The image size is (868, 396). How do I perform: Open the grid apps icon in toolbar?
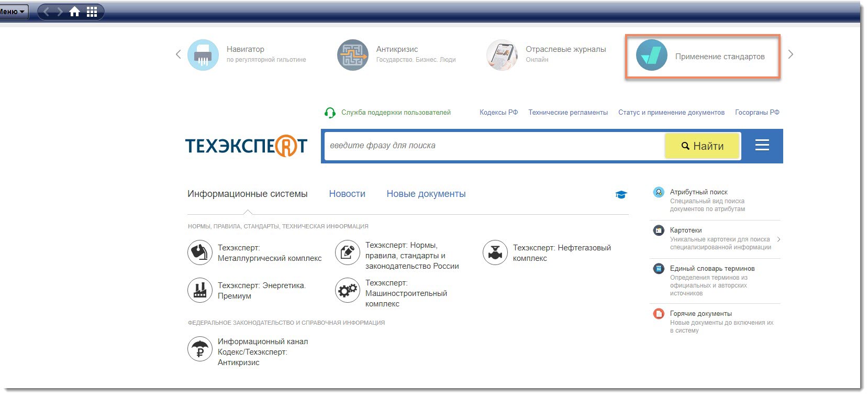[x=92, y=12]
